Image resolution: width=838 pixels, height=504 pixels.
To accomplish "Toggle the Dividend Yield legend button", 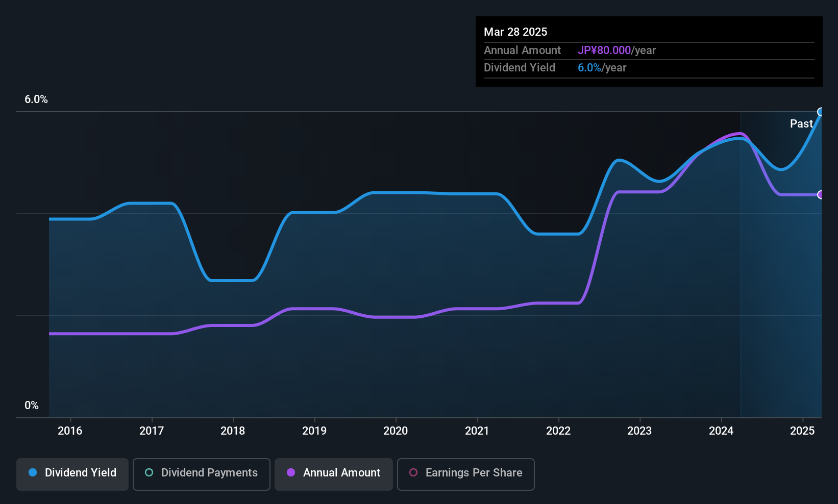I will click(x=72, y=474).
